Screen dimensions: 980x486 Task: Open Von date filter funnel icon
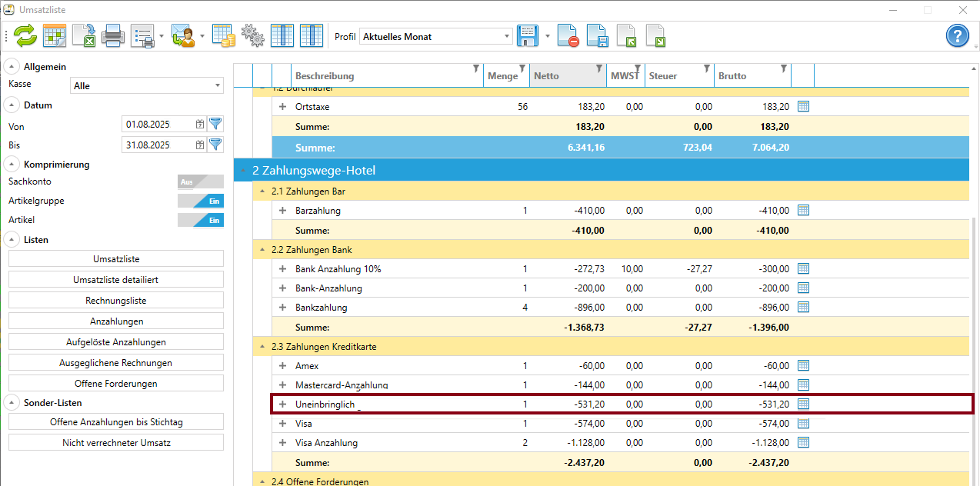(x=215, y=124)
